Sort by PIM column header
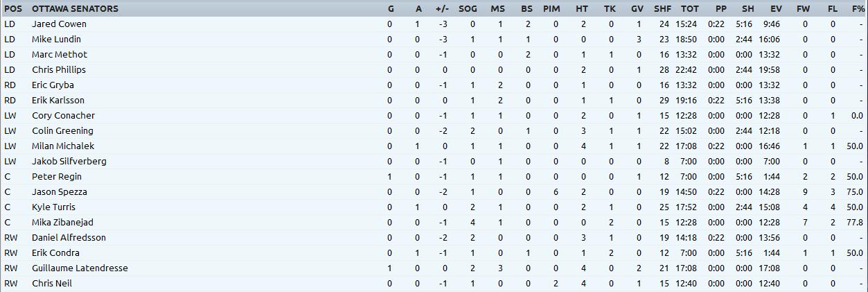 [x=551, y=8]
